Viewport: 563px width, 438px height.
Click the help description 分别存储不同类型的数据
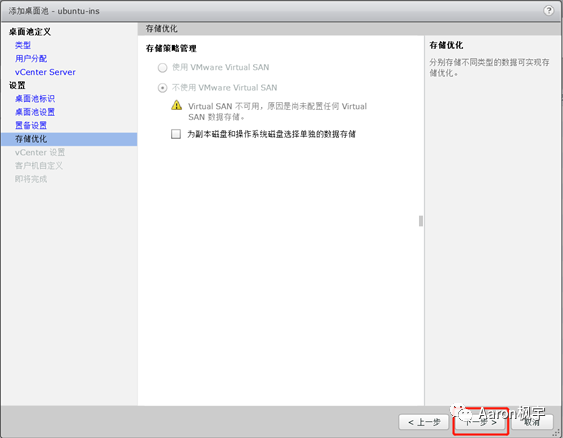489,67
